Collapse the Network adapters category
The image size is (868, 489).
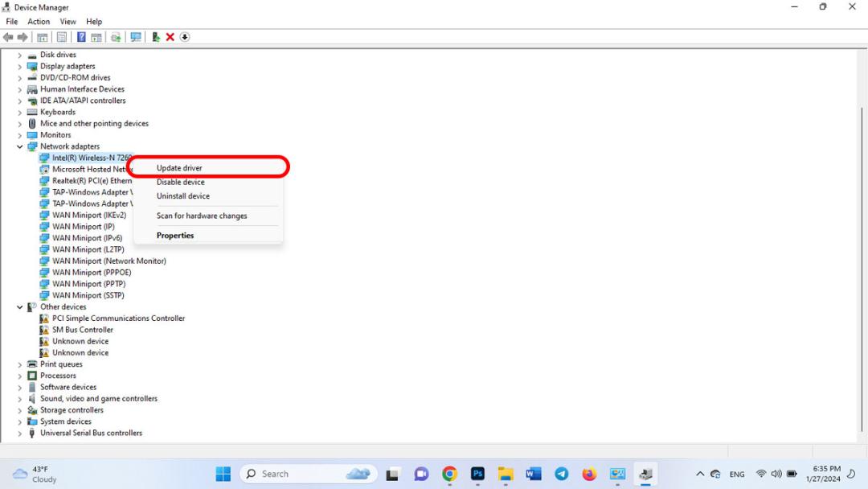pyautogui.click(x=20, y=146)
